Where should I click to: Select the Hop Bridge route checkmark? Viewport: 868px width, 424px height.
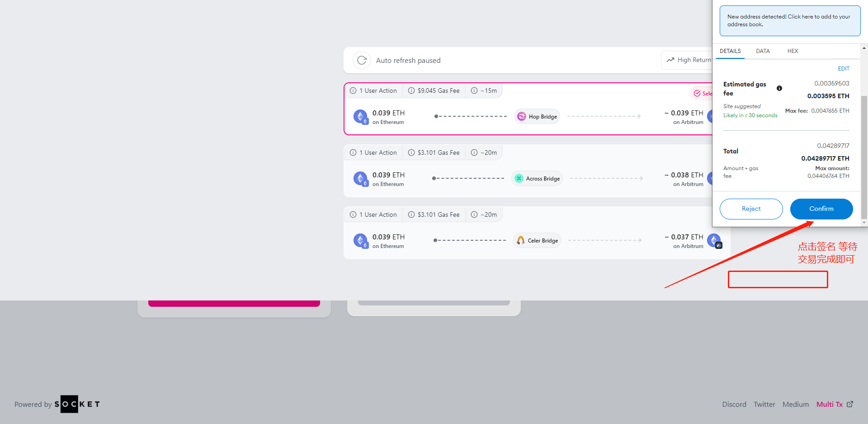click(698, 93)
